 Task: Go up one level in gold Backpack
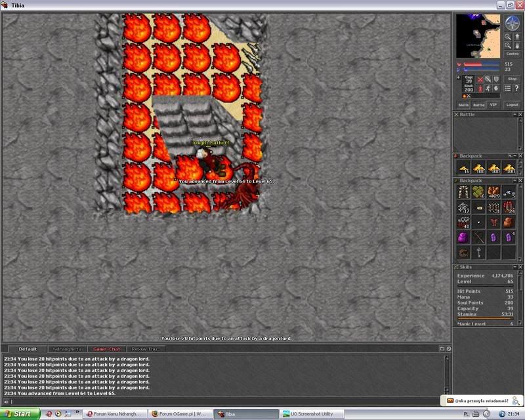click(511, 156)
